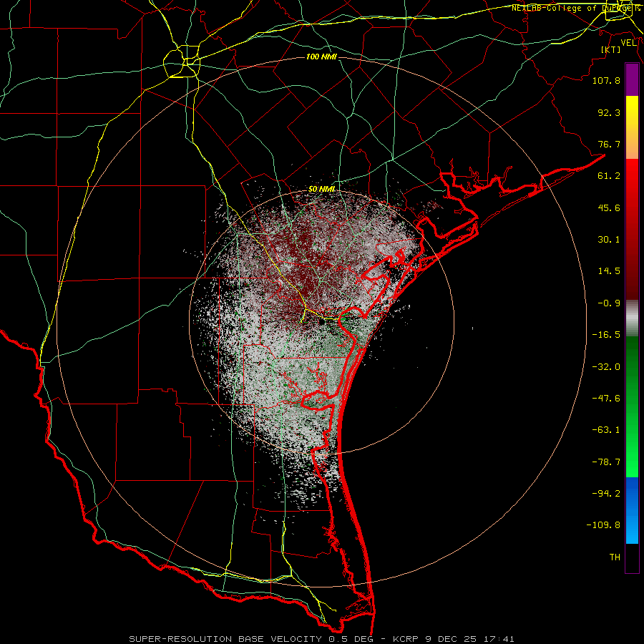This screenshot has width=644, height=644.
Task: Click the 61.2 velocity scale value
Action: 609,176
